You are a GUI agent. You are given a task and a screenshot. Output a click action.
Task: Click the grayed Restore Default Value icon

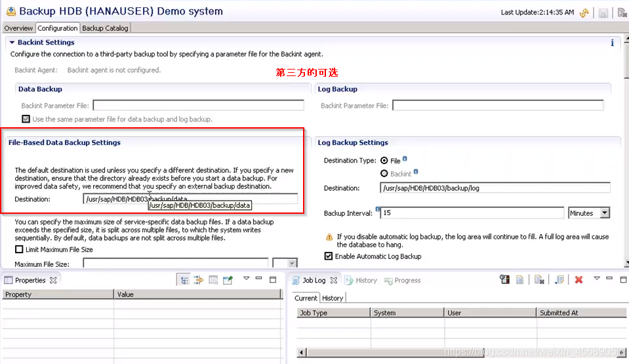click(213, 280)
